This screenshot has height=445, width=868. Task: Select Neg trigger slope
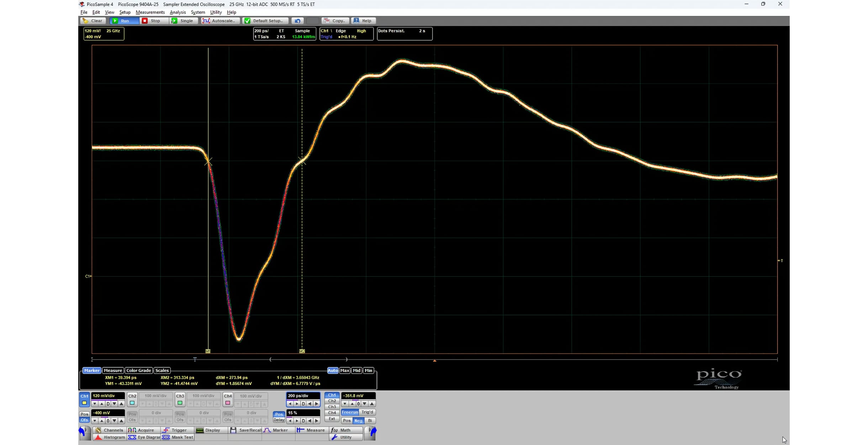[x=358, y=421]
